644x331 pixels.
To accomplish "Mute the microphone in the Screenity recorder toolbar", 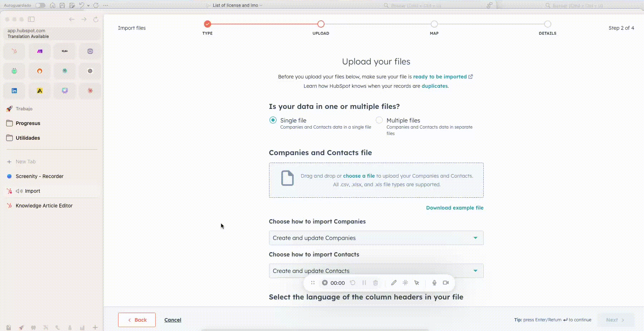I will [434, 283].
